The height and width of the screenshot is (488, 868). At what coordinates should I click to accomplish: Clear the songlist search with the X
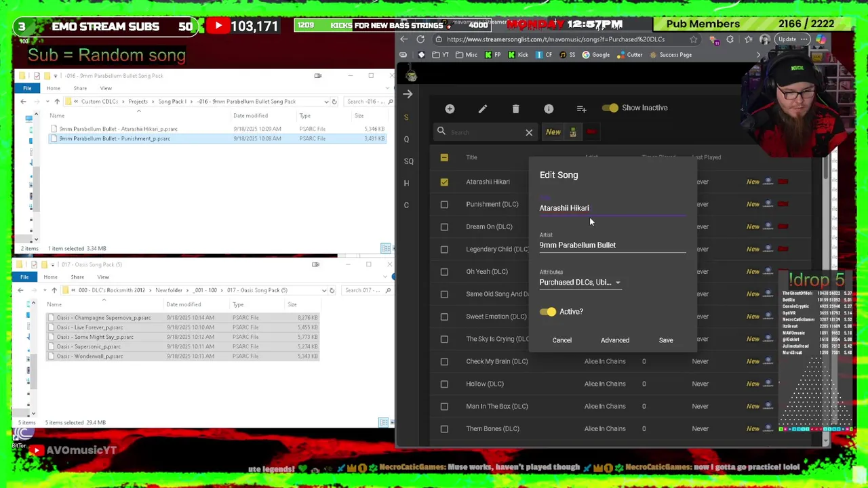[x=529, y=132]
